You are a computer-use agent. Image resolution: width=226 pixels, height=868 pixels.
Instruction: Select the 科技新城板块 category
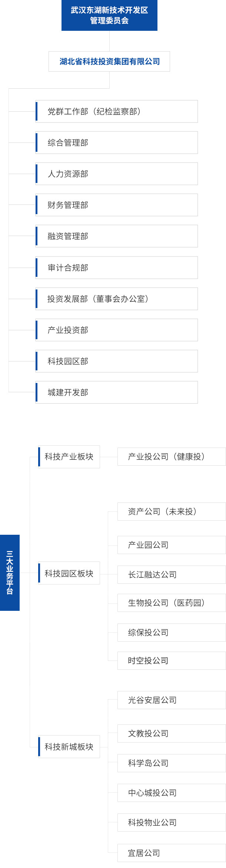pyautogui.click(x=69, y=747)
